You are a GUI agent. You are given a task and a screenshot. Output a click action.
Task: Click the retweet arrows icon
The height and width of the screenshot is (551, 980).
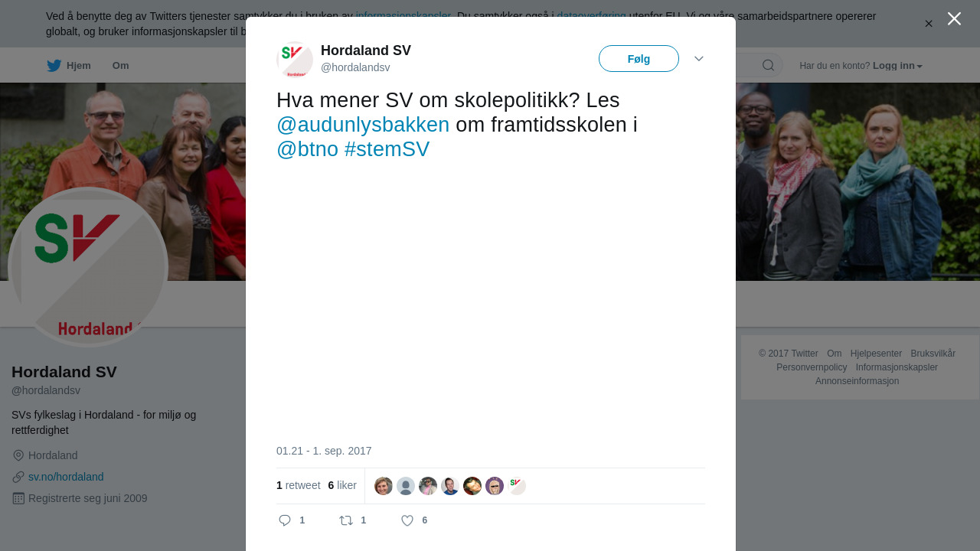[x=346, y=520]
